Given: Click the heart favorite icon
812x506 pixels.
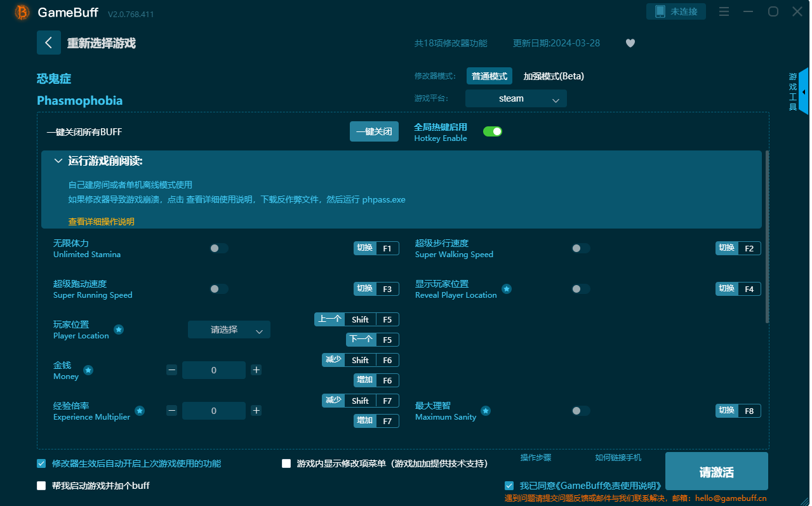Looking at the screenshot, I should pyautogui.click(x=630, y=43).
